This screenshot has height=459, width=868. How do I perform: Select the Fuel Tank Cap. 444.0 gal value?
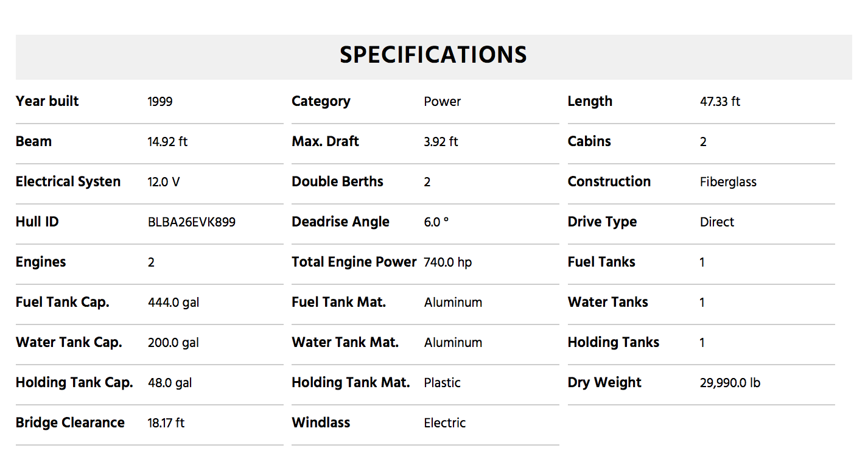click(173, 303)
